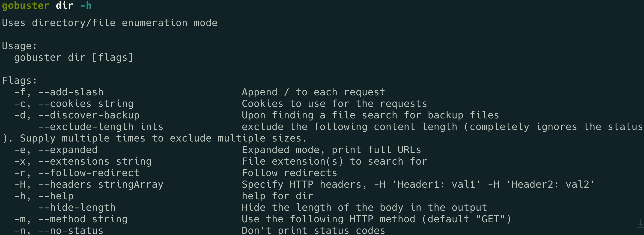644x235 pixels.
Task: Click the 'Uses directory/file enumeration mode' line
Action: pos(110,23)
